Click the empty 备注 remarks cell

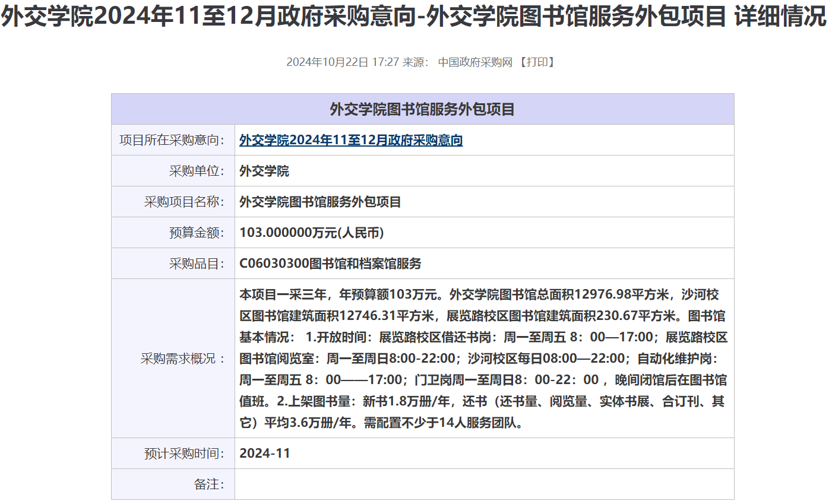(x=483, y=484)
